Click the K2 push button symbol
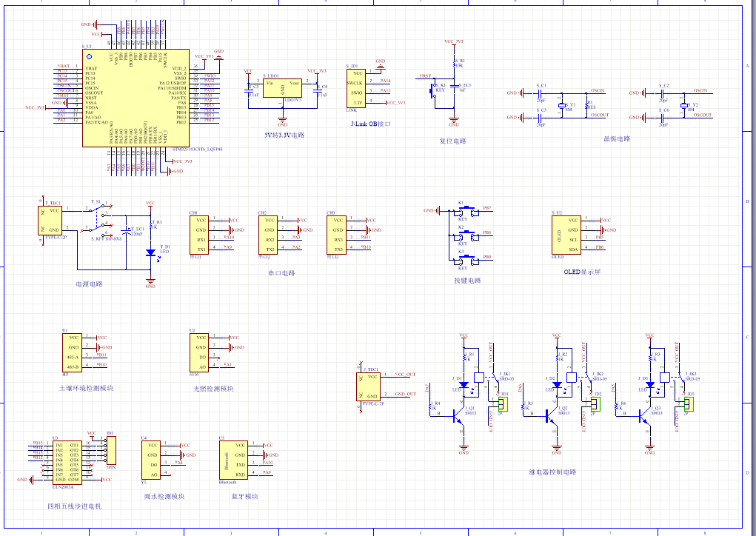The image size is (756, 536). coord(463,235)
